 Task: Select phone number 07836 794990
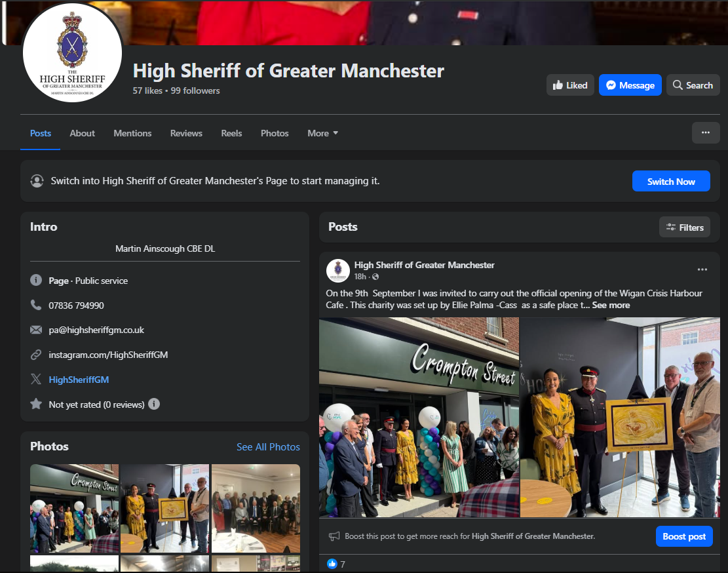(x=76, y=306)
